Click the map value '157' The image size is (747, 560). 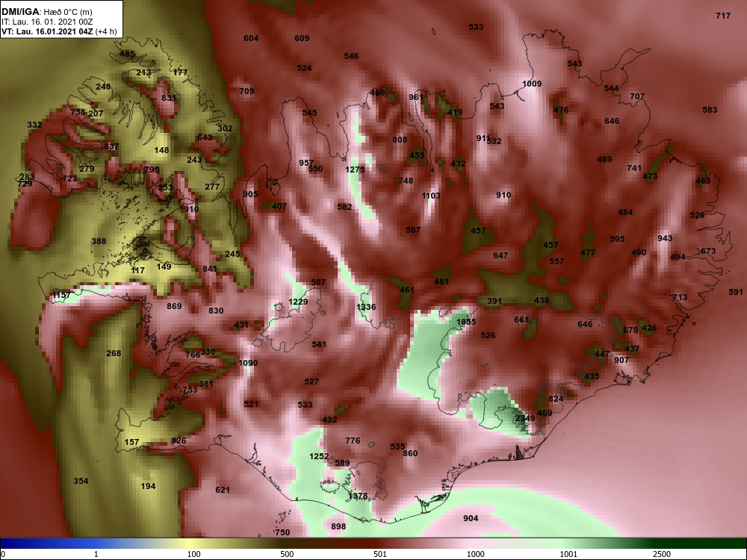pos(132,442)
